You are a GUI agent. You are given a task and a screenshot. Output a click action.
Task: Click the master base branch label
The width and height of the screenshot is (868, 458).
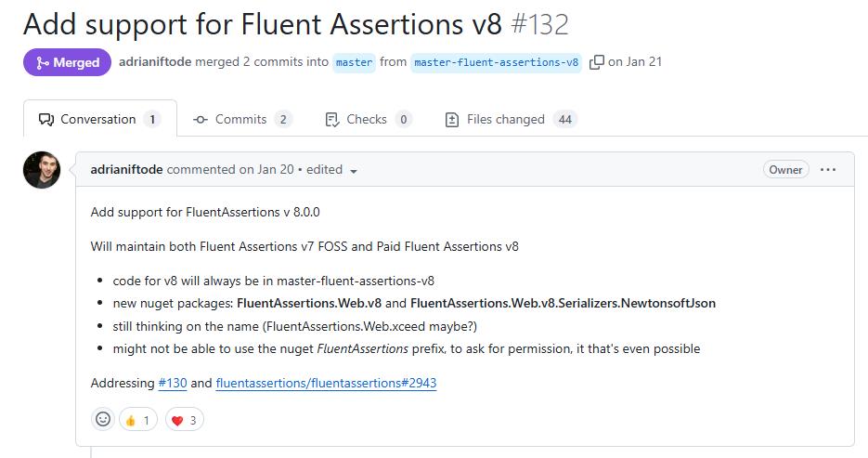point(354,62)
